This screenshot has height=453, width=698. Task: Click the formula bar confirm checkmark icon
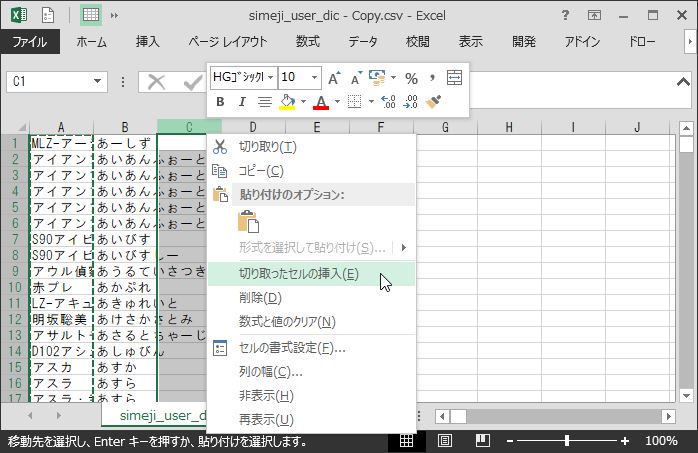point(193,82)
